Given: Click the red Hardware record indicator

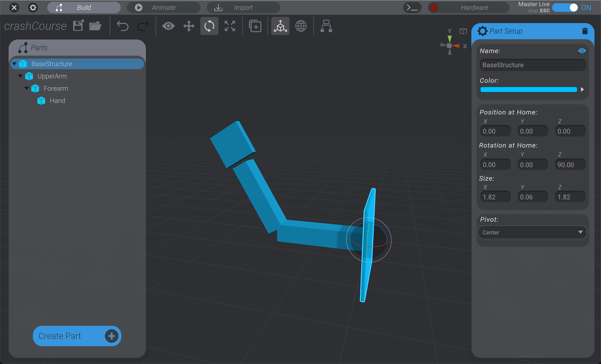Looking at the screenshot, I should 434,8.
